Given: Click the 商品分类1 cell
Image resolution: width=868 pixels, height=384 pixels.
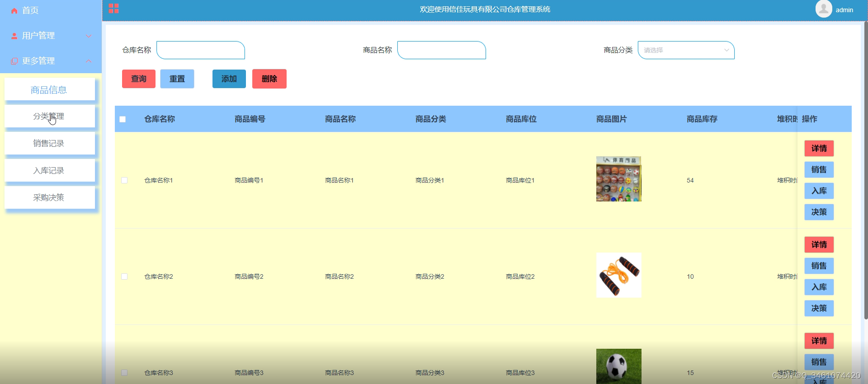Looking at the screenshot, I should [430, 180].
